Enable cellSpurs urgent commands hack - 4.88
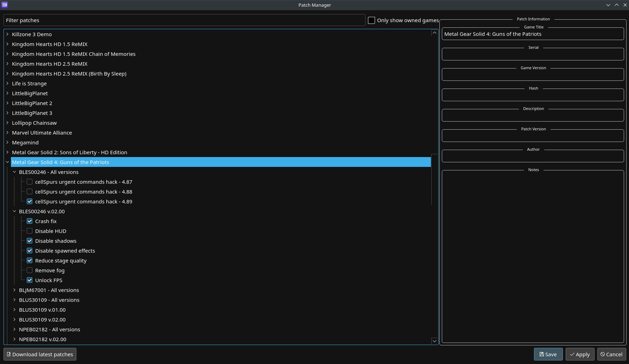 (x=30, y=192)
